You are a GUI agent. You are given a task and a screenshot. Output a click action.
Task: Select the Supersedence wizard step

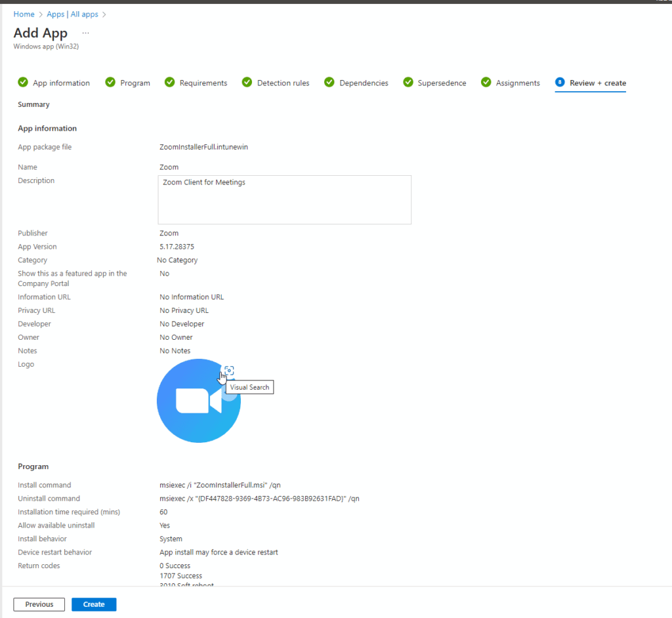(440, 83)
